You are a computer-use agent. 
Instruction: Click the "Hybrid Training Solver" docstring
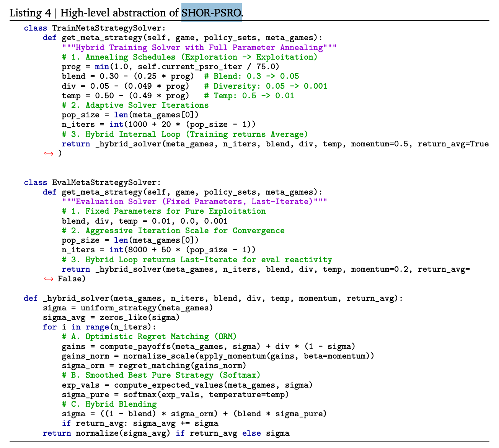pyautogui.click(x=199, y=47)
